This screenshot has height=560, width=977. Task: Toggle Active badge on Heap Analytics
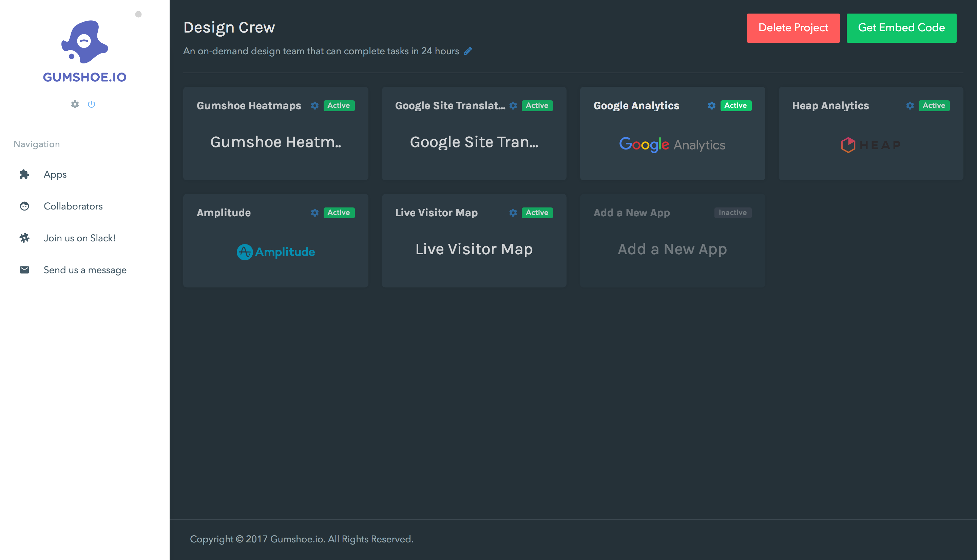click(x=934, y=106)
